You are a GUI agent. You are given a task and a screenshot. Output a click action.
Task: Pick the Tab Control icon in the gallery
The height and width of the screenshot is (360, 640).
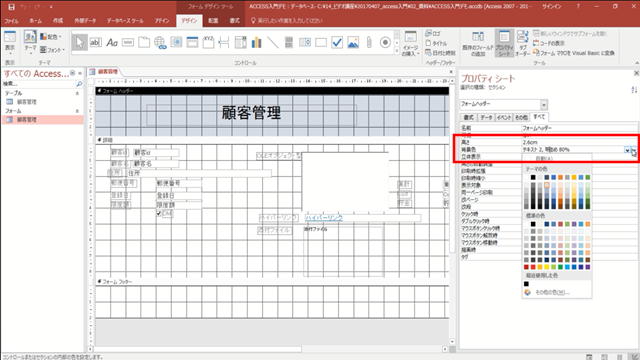(x=144, y=42)
